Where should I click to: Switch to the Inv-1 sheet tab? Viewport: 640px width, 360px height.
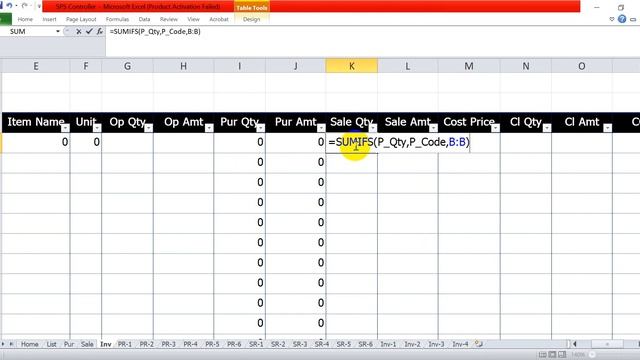[x=388, y=344]
